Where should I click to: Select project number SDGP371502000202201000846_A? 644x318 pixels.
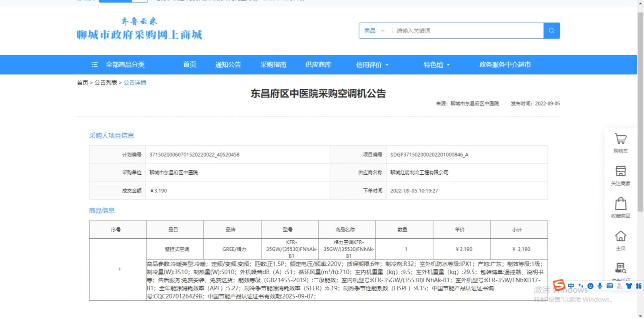(x=429, y=155)
